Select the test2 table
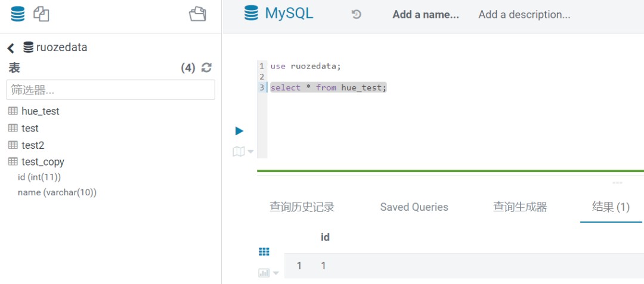 point(33,145)
